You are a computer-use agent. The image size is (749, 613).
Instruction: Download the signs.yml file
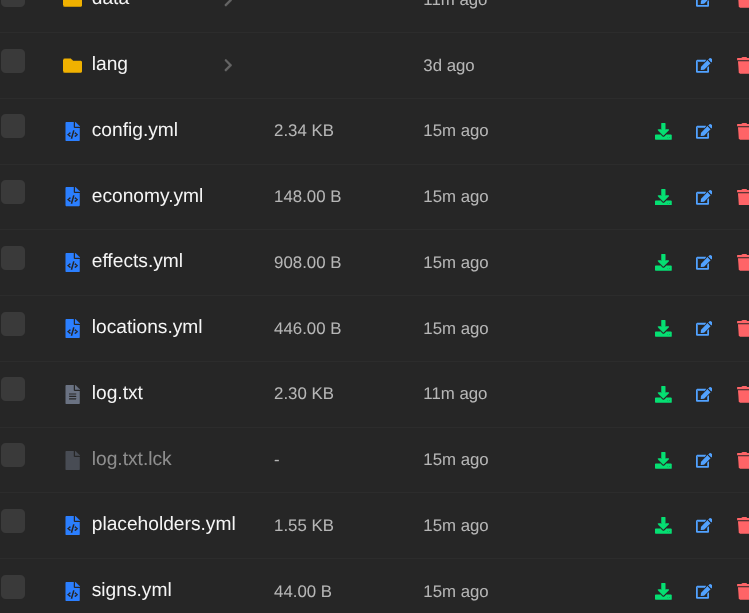663,591
